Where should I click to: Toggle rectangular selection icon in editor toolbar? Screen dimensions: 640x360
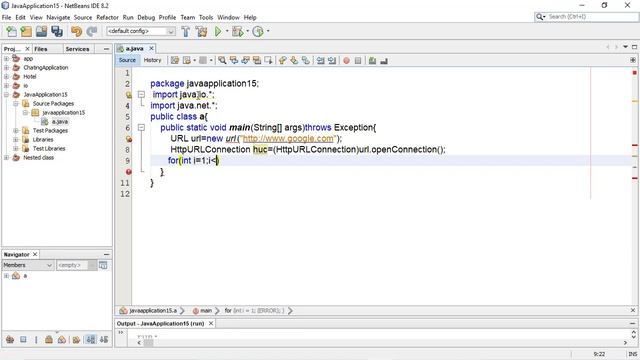pyautogui.click(x=268, y=60)
